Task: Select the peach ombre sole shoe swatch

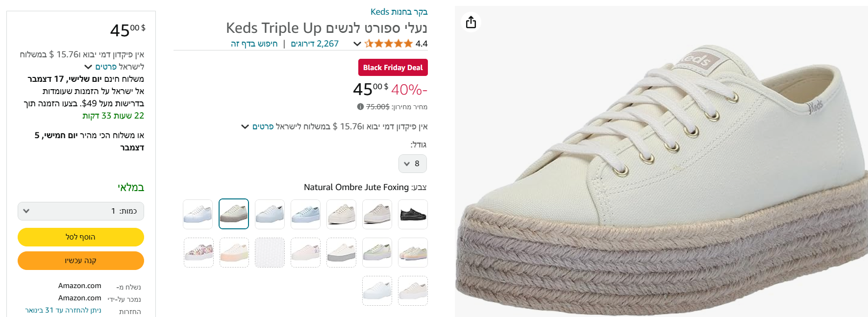Action: click(234, 252)
